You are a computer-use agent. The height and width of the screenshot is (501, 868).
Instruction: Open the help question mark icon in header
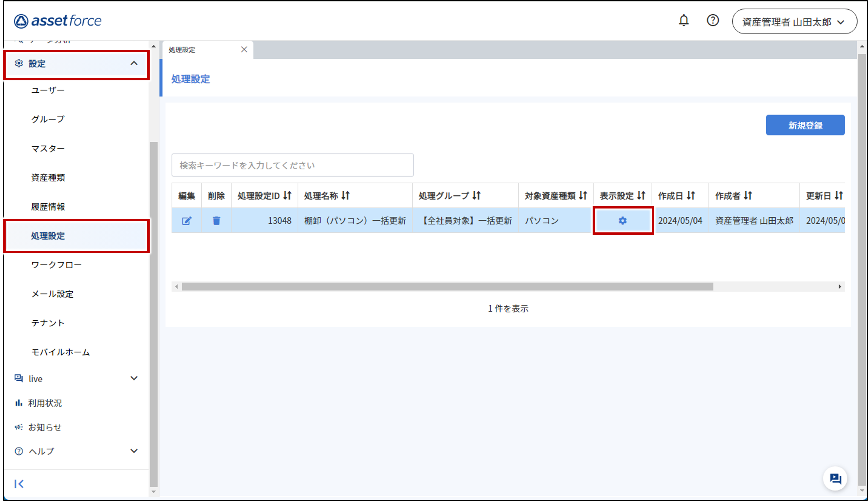pos(713,21)
